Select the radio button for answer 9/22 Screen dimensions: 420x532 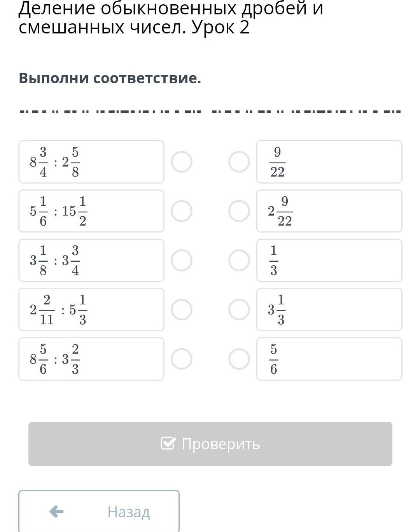239,162
